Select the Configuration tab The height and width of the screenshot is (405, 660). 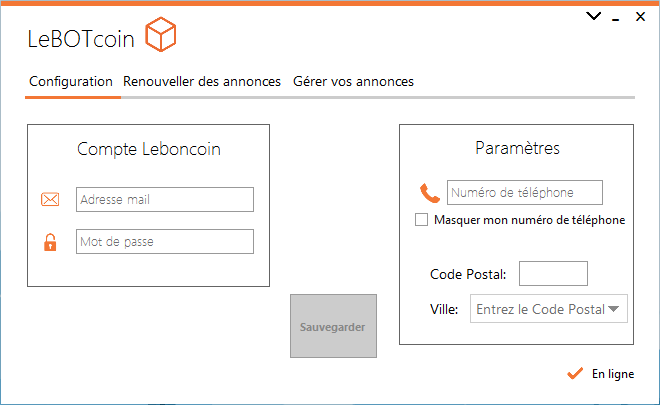click(71, 81)
